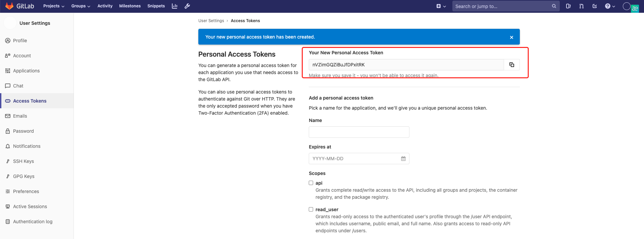Viewport: 644px width, 239px height.
Task: Dismiss the token created notification
Action: tap(511, 37)
